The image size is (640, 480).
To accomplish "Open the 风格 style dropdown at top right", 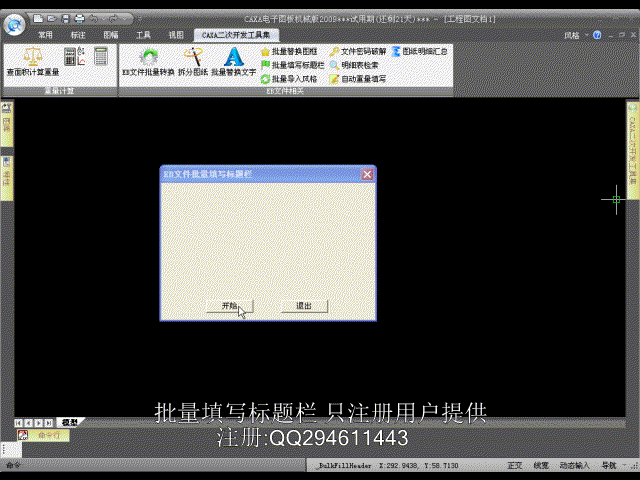I will tap(576, 36).
